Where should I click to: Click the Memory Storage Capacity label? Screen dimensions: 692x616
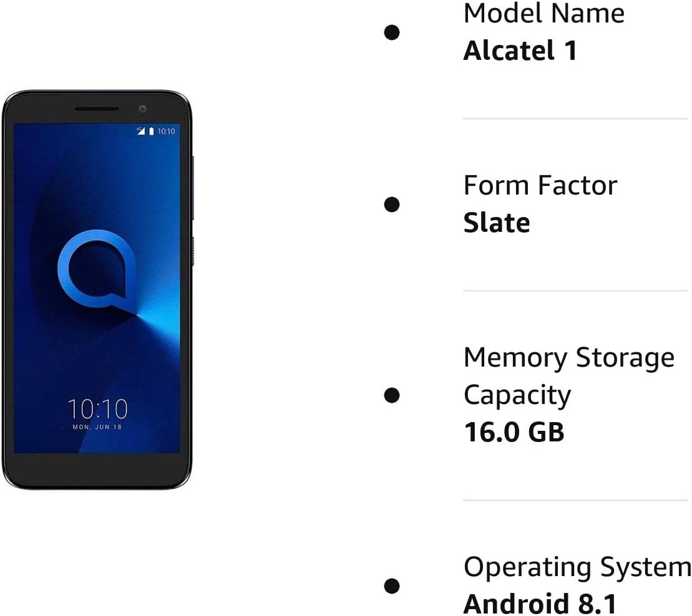(x=569, y=376)
